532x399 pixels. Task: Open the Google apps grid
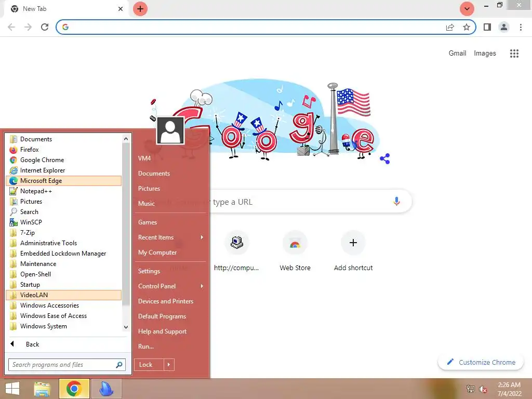pos(514,54)
